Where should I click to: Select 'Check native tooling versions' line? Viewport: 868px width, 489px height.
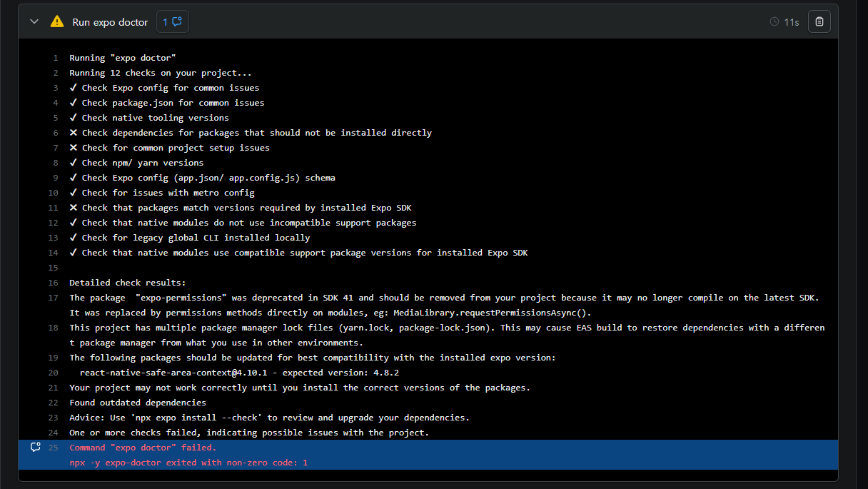pyautogui.click(x=149, y=118)
